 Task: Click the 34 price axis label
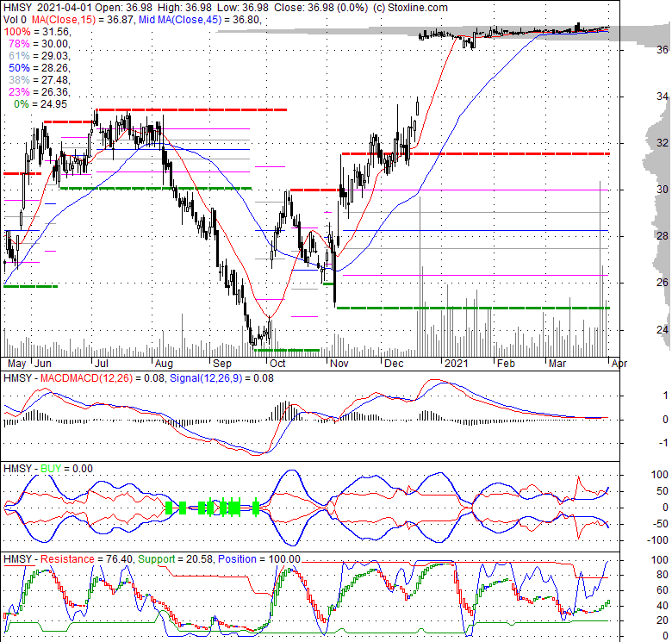tap(663, 97)
